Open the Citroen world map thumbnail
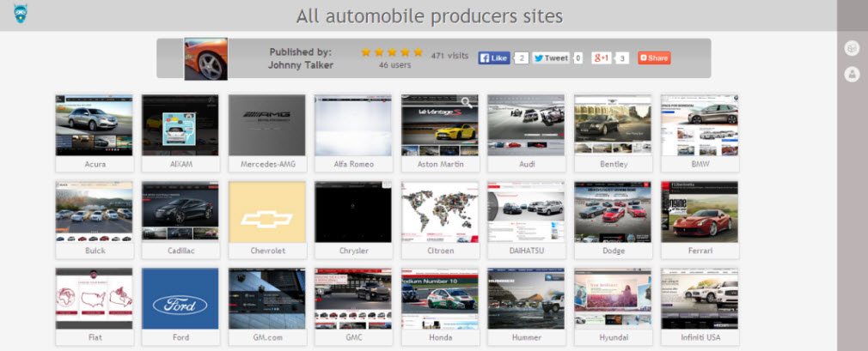 click(x=439, y=212)
